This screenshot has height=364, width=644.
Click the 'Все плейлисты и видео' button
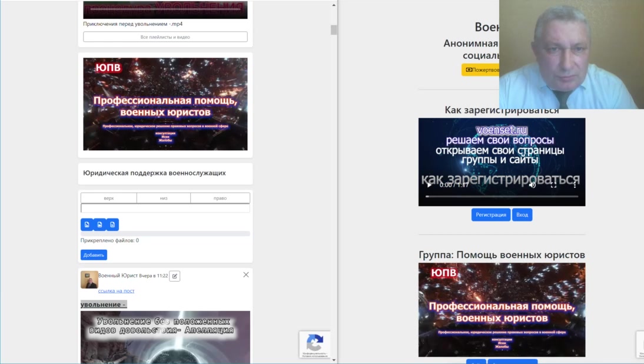point(165,37)
